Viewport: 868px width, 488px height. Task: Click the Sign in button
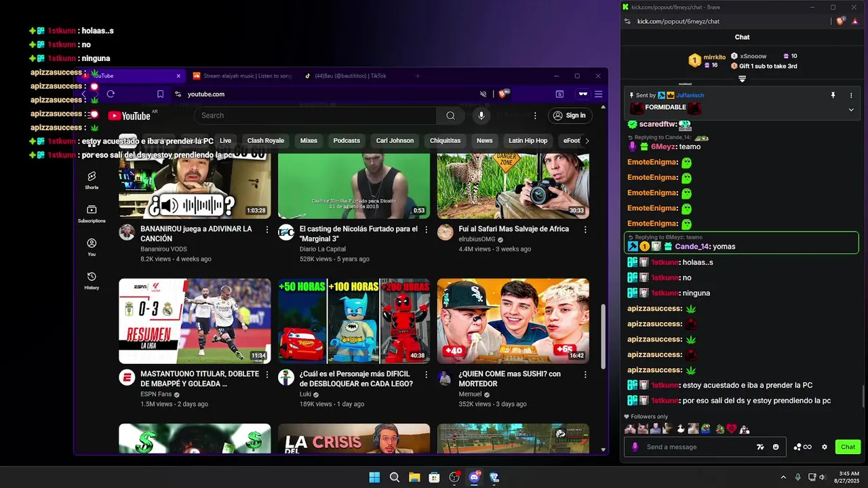click(x=570, y=115)
